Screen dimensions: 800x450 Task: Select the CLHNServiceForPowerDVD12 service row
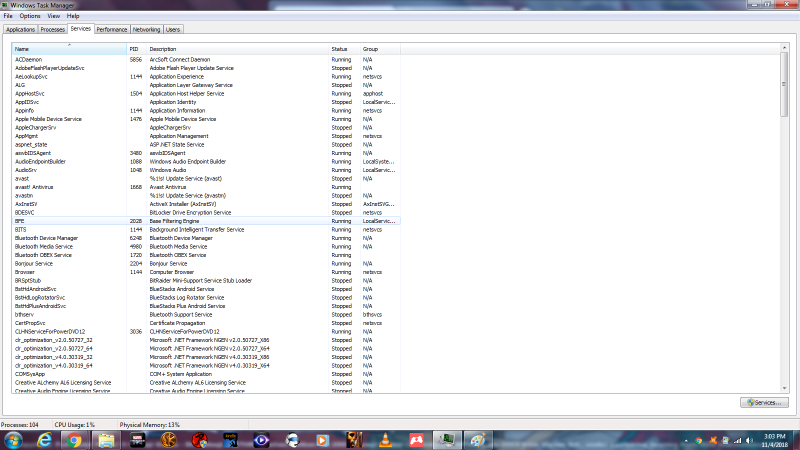(206, 332)
